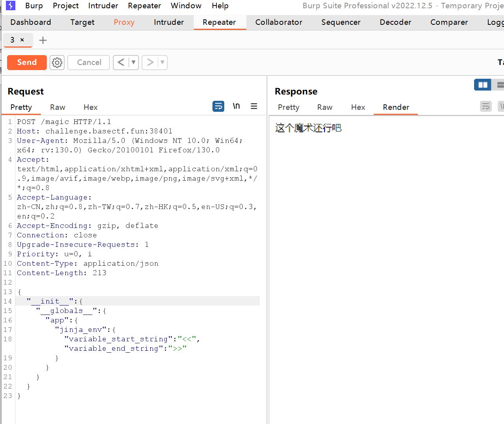Switch to Dashboard tab

pyautogui.click(x=31, y=22)
